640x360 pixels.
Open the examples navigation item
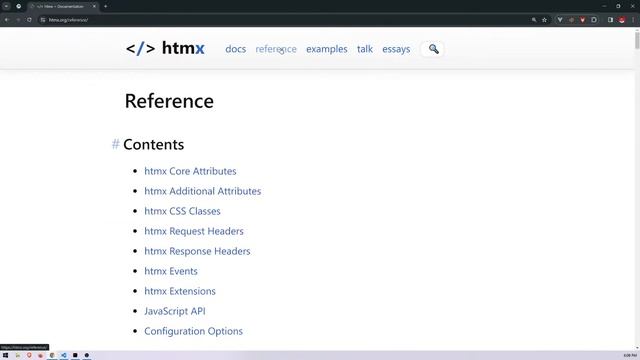327,49
